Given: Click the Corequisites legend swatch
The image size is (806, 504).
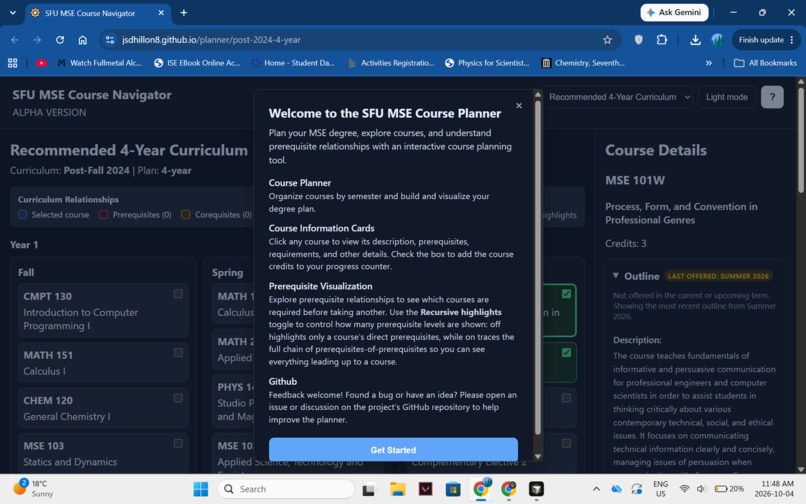Looking at the screenshot, I should (186, 214).
